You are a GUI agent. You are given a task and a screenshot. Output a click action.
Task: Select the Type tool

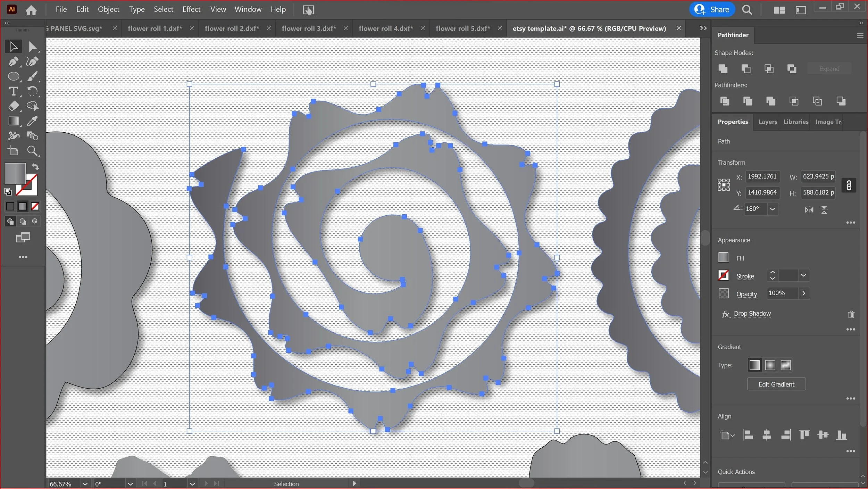tap(13, 91)
